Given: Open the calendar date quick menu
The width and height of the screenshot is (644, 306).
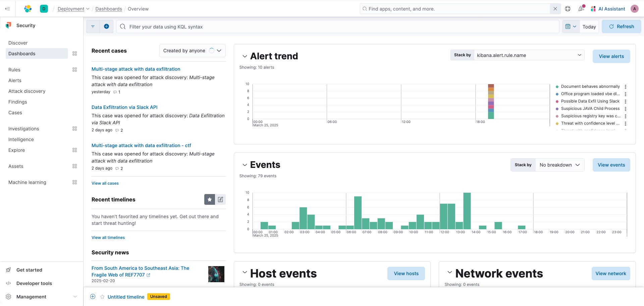Looking at the screenshot, I should coord(571,26).
